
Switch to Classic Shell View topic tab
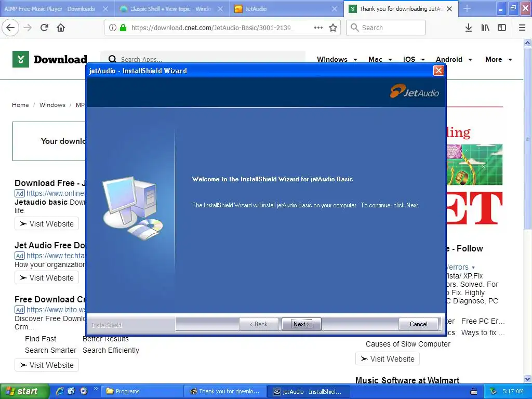[x=171, y=9]
